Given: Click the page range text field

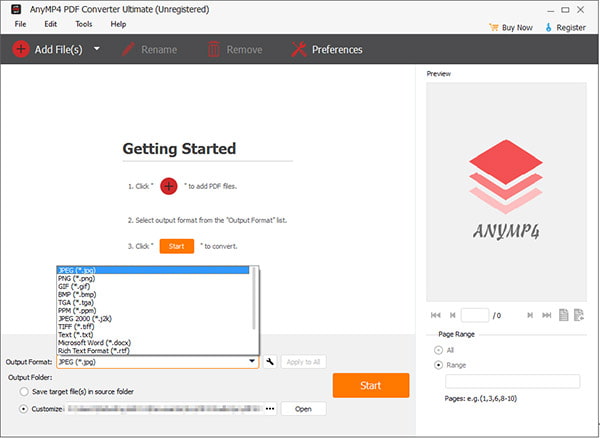Looking at the screenshot, I should [513, 381].
